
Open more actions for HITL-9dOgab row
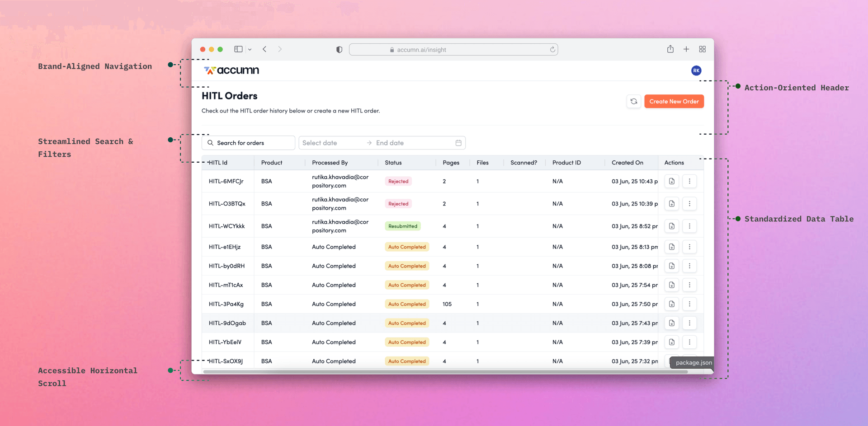(689, 323)
